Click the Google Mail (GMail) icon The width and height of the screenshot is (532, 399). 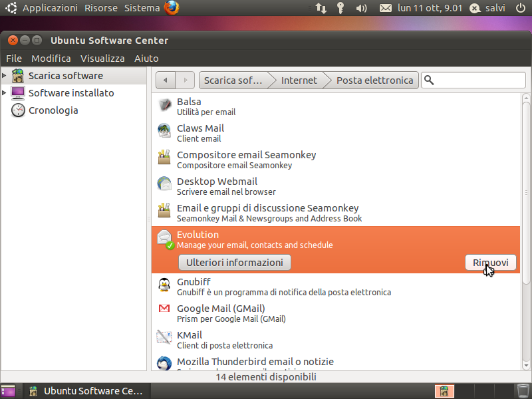(x=164, y=309)
